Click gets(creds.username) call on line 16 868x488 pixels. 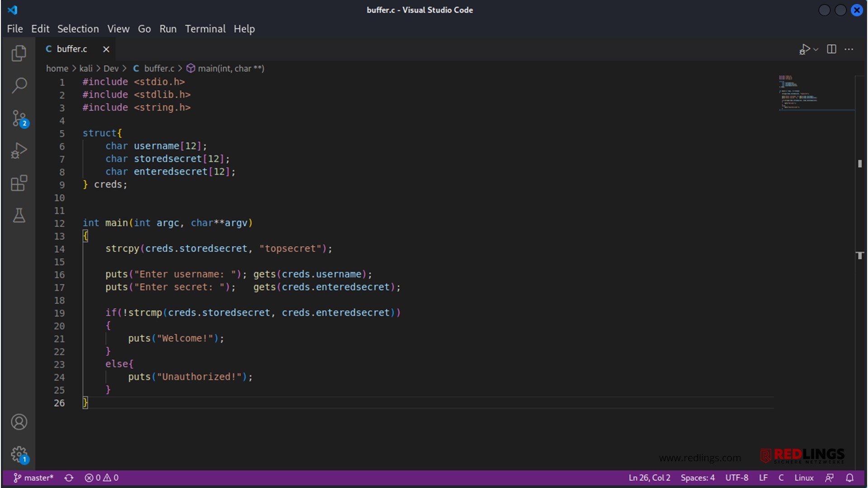tap(312, 274)
